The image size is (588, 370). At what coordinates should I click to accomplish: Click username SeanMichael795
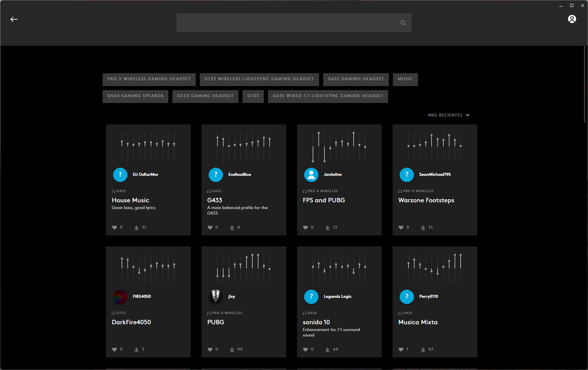pos(435,174)
